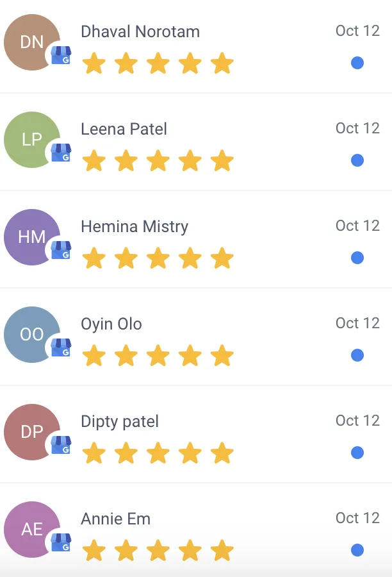
Task: Open Leena Patel's review by name
Action: 124,129
